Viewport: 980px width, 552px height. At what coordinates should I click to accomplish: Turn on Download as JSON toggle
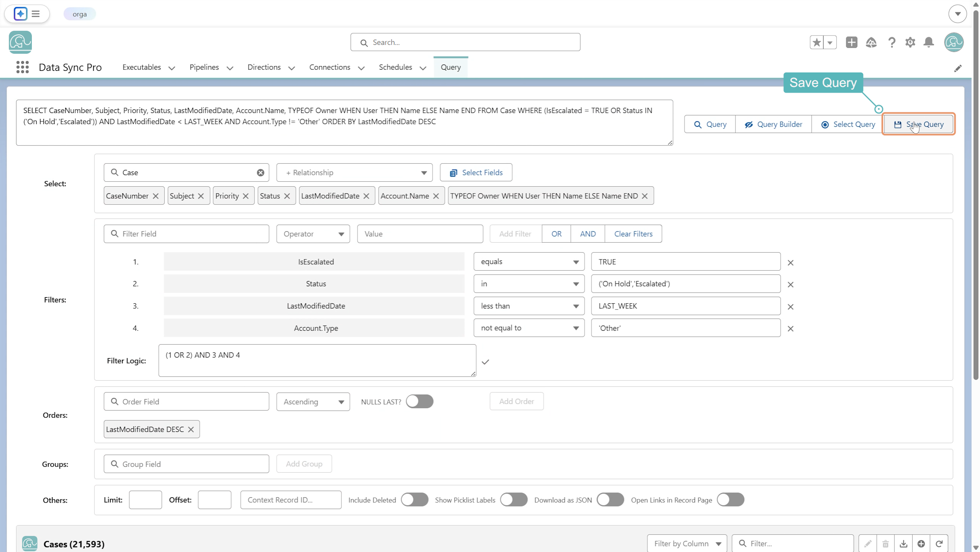610,499
